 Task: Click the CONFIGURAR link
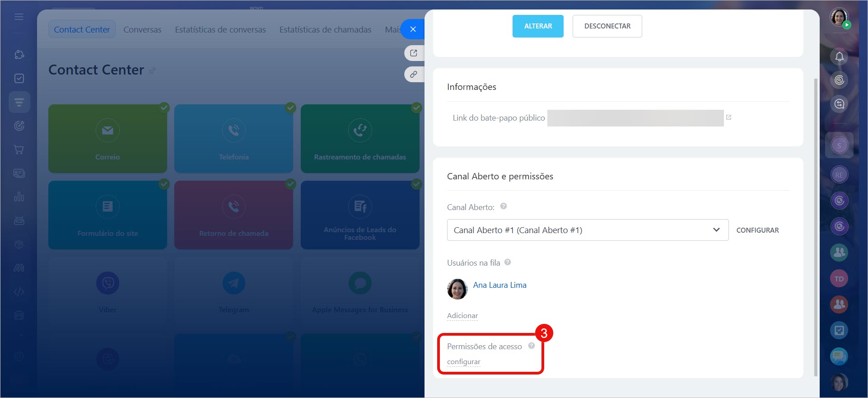757,230
